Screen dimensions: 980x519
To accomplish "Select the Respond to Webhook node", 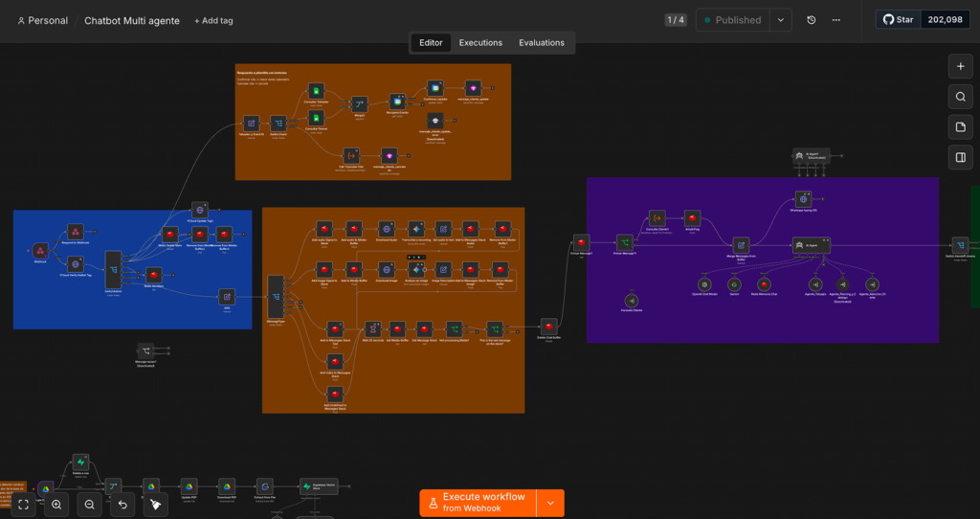I will pyautogui.click(x=76, y=232).
